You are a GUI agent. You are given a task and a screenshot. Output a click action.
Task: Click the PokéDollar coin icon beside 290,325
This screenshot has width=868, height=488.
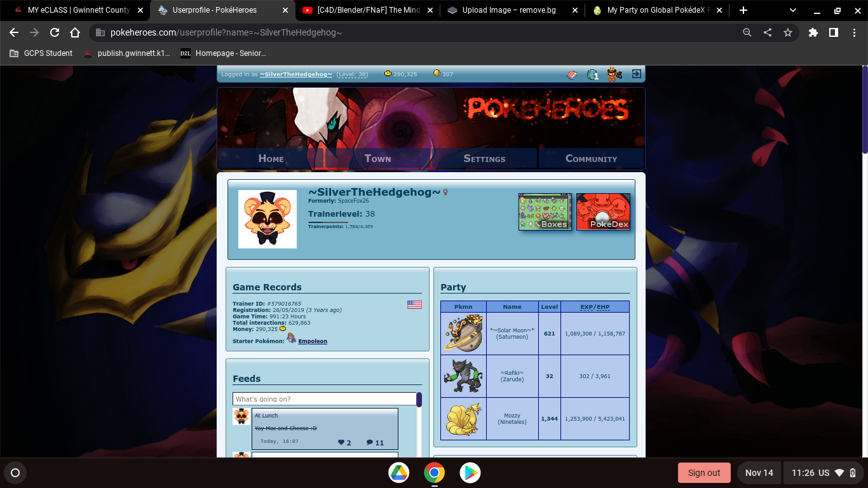point(388,74)
